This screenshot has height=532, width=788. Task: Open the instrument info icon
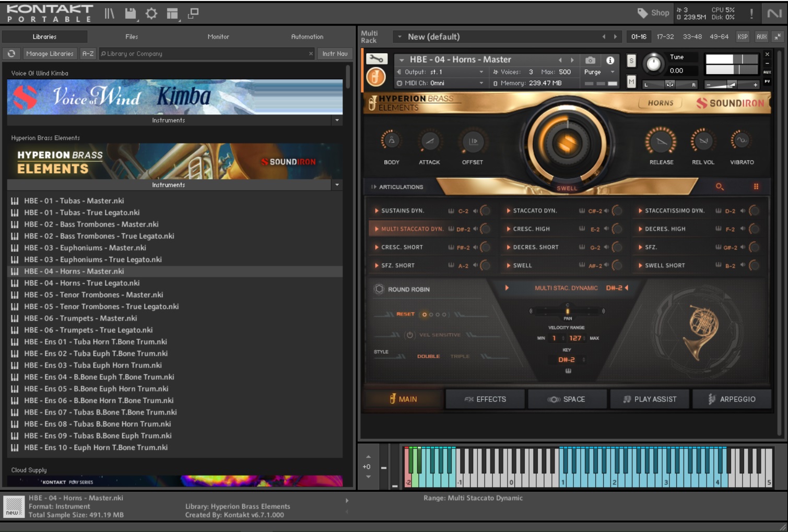[610, 60]
